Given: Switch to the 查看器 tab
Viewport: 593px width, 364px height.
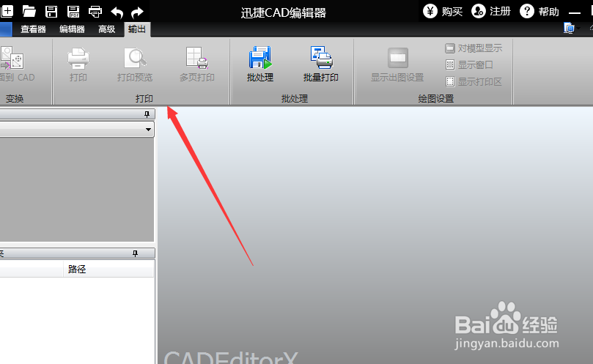Looking at the screenshot, I should 33,29.
